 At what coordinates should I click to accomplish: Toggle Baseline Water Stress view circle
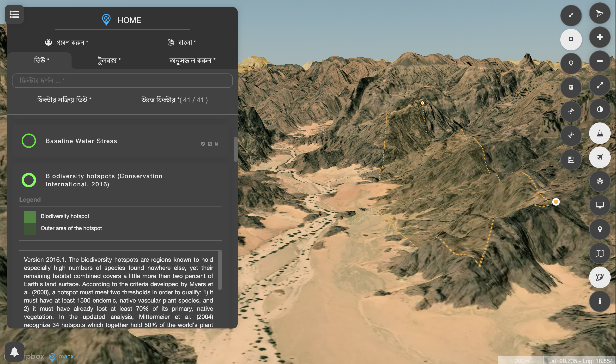pyautogui.click(x=29, y=141)
